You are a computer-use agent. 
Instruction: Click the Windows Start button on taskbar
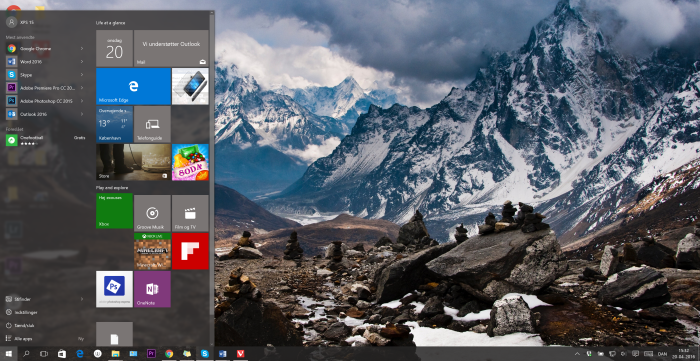8,354
